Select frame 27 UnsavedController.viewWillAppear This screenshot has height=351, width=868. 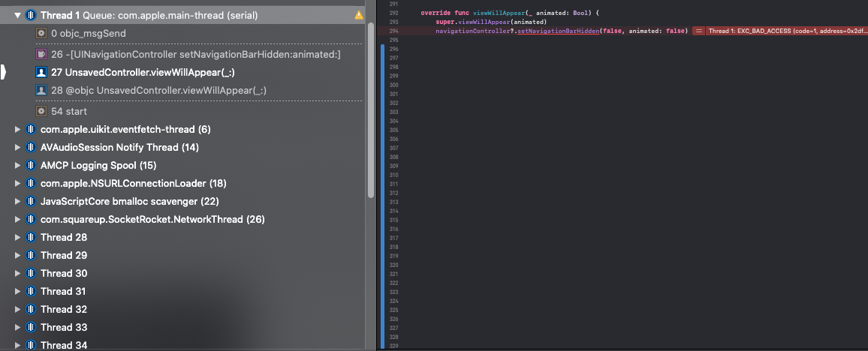[138, 73]
